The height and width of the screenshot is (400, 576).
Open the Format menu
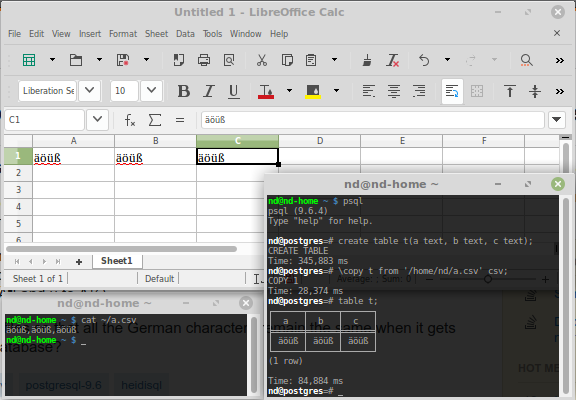(x=123, y=34)
